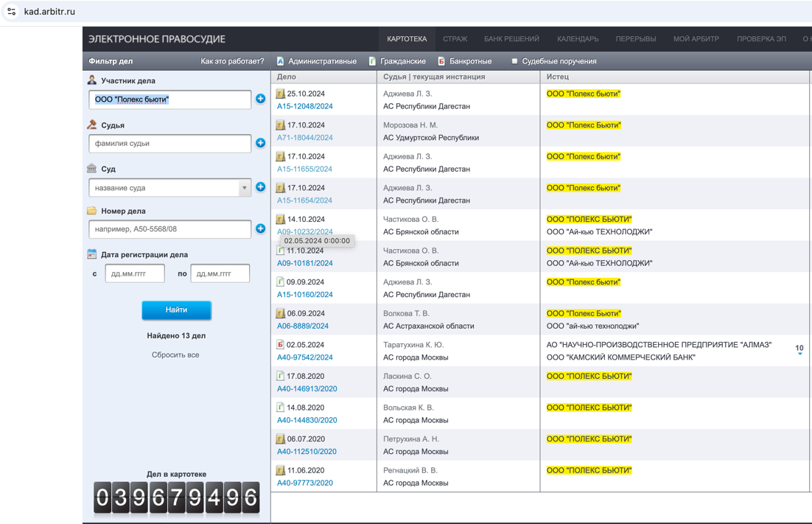Click bankruptcy icon next to 02.05.2024
This screenshot has width=812, height=524.
click(280, 344)
